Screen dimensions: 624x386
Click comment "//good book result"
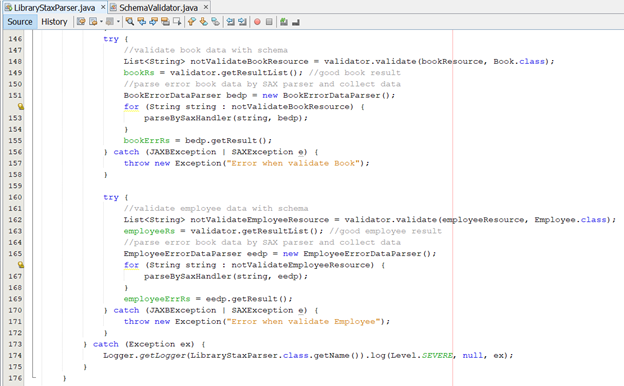[355, 73]
